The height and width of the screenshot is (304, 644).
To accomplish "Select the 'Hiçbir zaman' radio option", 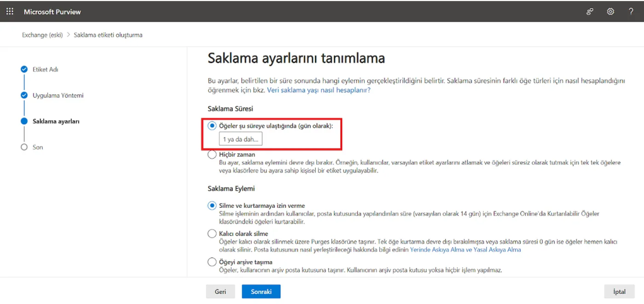I will point(212,154).
